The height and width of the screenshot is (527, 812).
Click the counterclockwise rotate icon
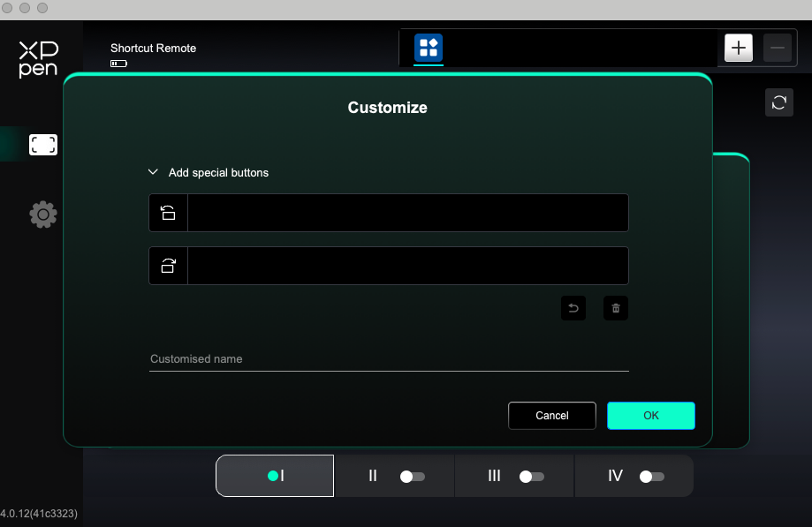click(x=168, y=213)
